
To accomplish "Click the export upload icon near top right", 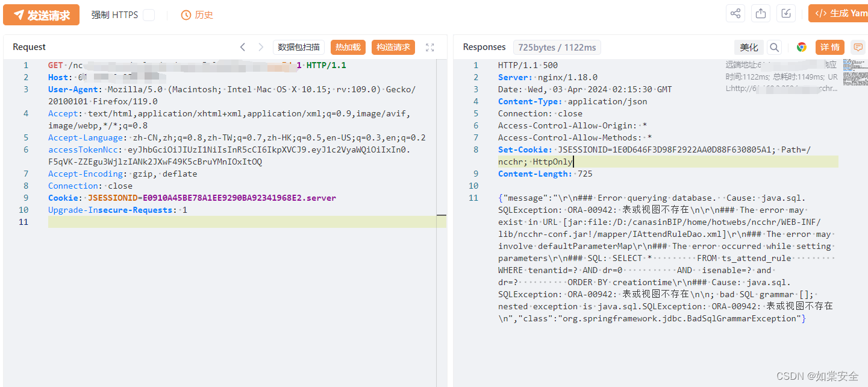I will tap(760, 13).
